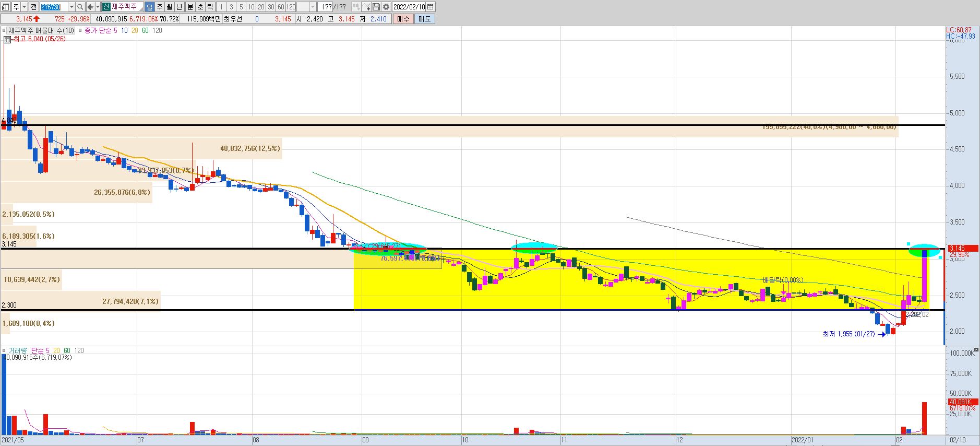The width and height of the screenshot is (980, 446).
Task: Open the 주 market type dropdown arrow
Action: tap(25, 7)
